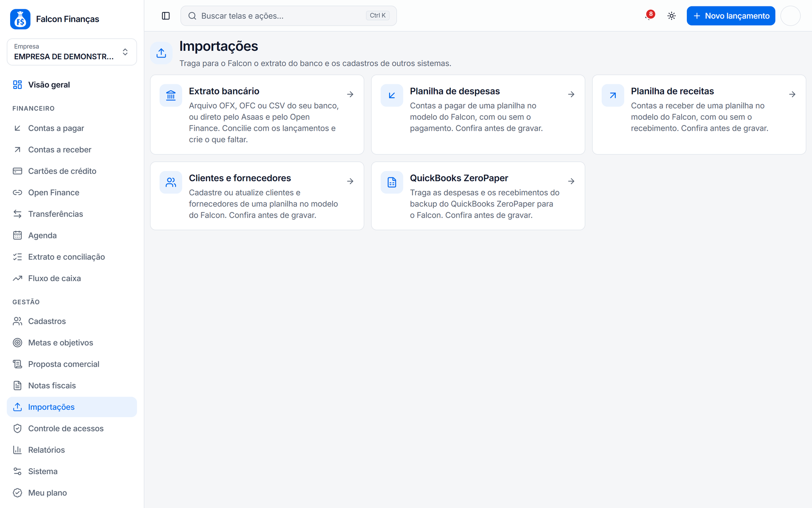Click the right arrow on QuickBooks ZeroPaper card
This screenshot has height=508, width=812.
[x=571, y=181]
